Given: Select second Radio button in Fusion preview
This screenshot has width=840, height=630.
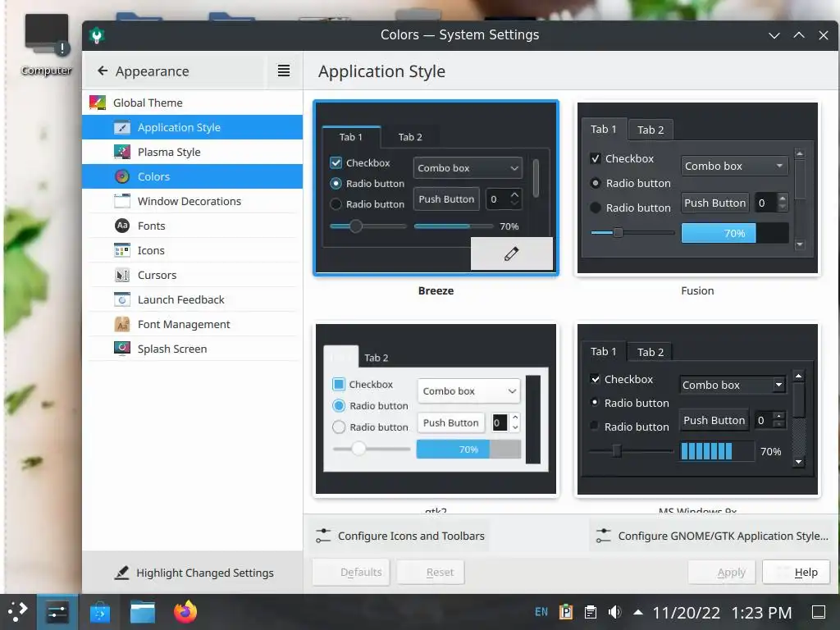Looking at the screenshot, I should [596, 208].
